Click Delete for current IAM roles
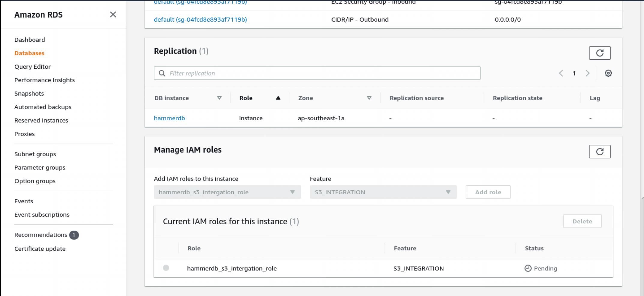This screenshot has height=296, width=644. [x=582, y=221]
